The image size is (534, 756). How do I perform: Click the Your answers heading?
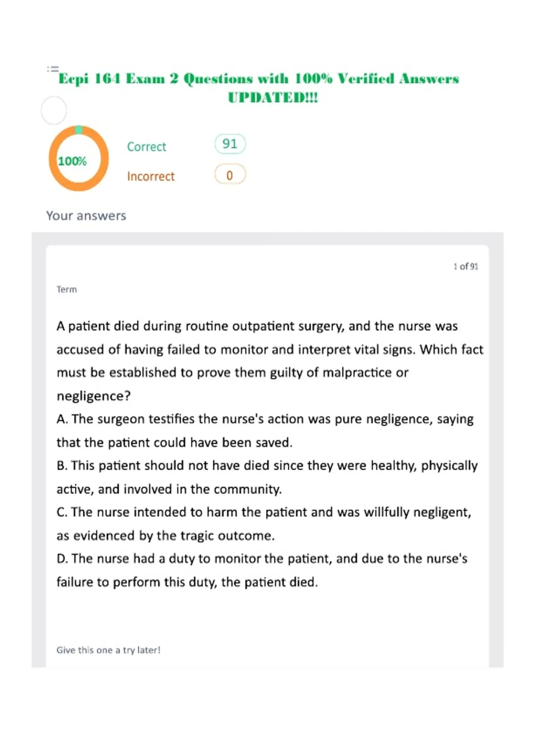86,216
